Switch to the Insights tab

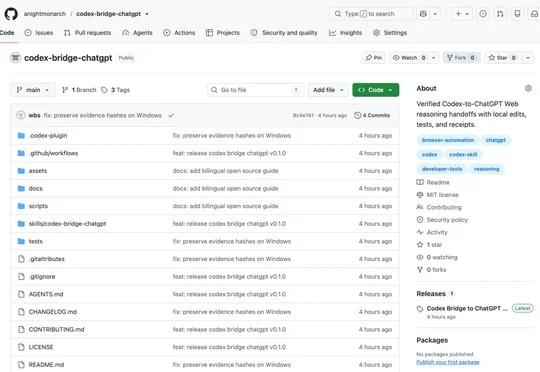pyautogui.click(x=345, y=33)
